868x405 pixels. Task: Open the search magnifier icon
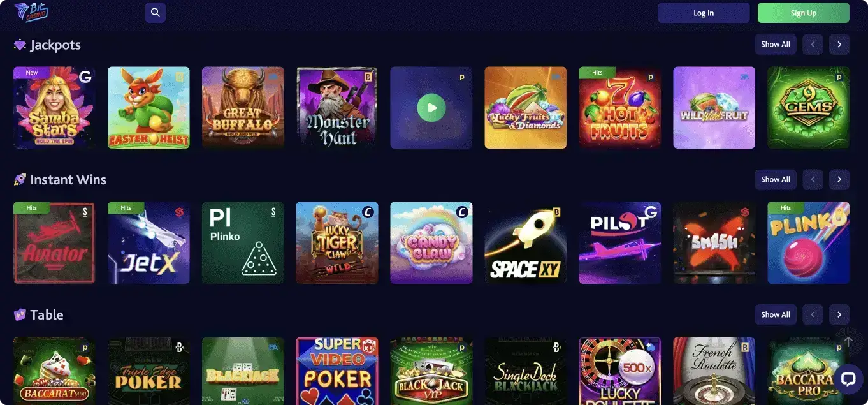click(x=156, y=13)
